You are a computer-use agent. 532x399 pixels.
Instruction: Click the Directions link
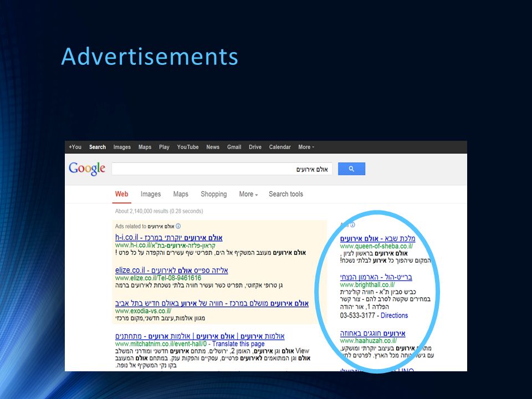click(394, 315)
